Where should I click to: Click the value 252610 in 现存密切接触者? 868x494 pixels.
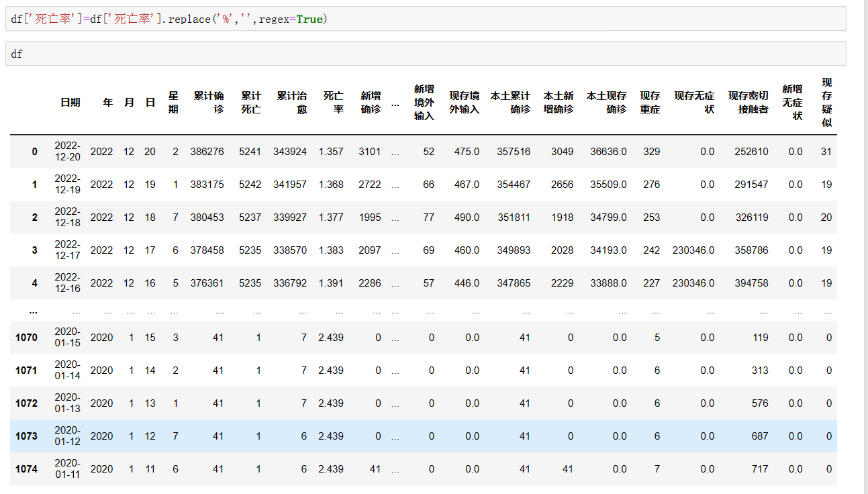751,152
